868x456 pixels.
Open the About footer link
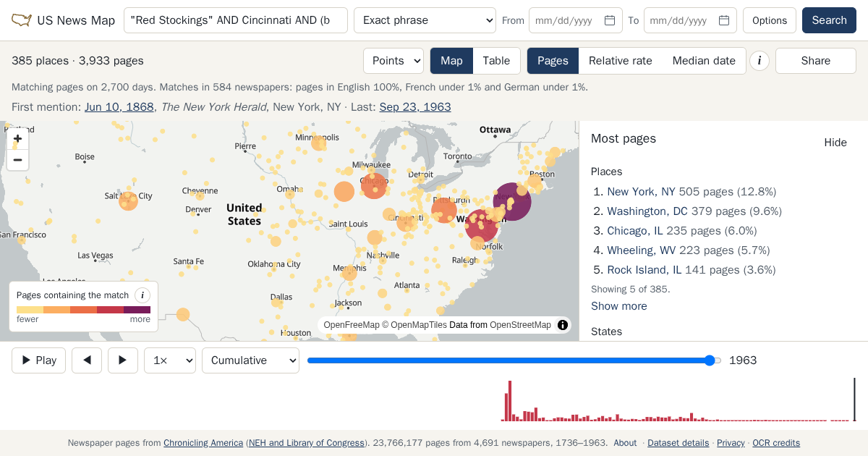[625, 443]
